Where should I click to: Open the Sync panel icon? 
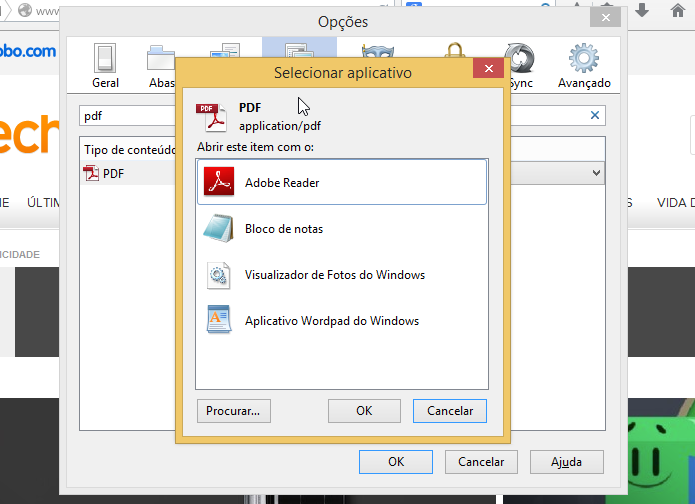coord(521,58)
